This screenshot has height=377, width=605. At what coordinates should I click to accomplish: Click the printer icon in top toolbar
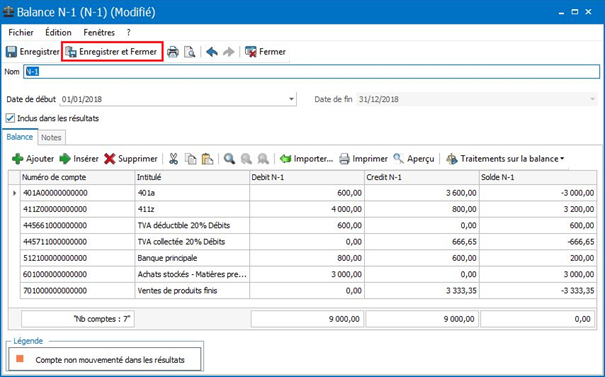(x=173, y=52)
